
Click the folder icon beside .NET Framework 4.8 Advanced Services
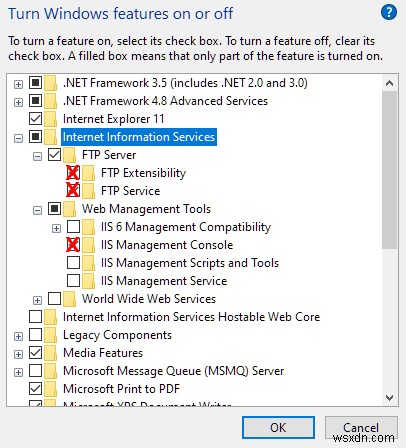pos(51,101)
